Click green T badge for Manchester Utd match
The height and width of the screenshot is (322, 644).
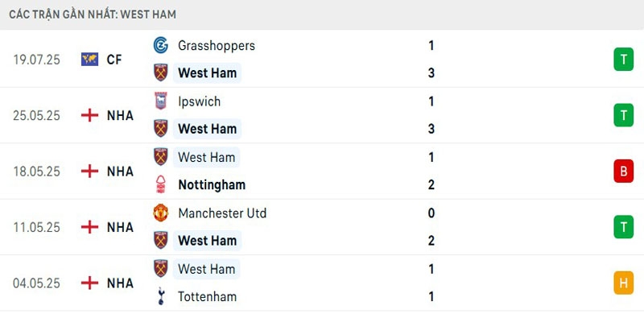point(623,227)
